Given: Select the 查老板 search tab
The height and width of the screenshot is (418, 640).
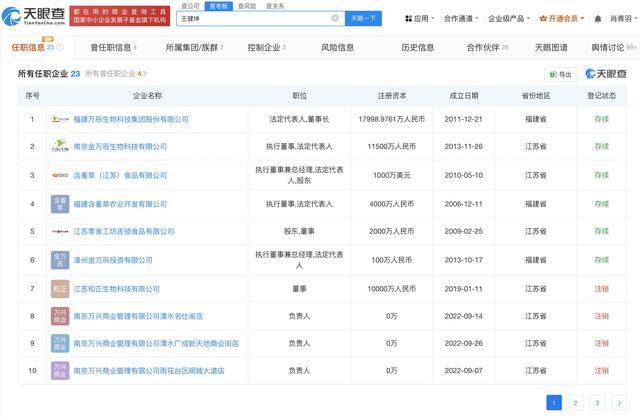Looking at the screenshot, I should pos(218,6).
